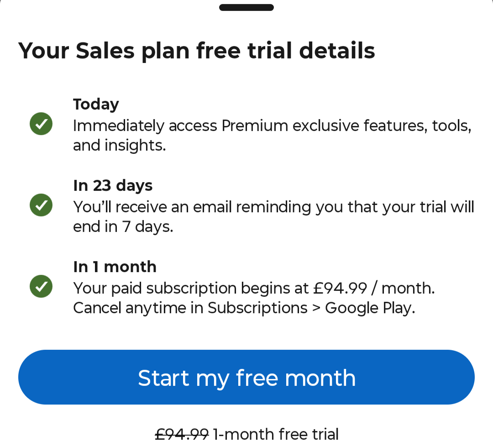Tap the email reminder description line

coord(274,207)
